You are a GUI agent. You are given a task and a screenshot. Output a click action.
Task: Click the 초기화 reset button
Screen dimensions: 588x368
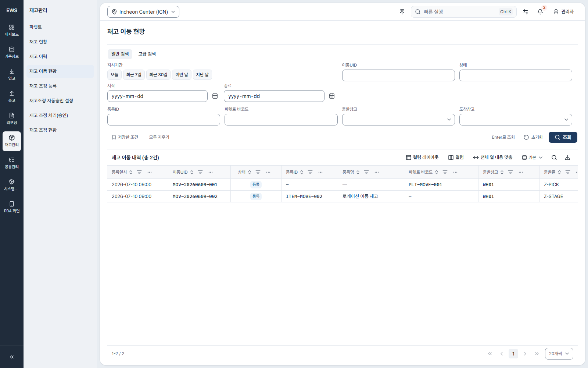click(x=533, y=137)
